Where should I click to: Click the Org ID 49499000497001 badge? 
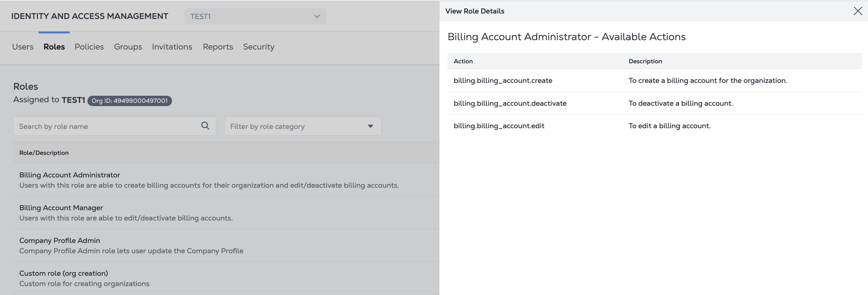coord(130,101)
